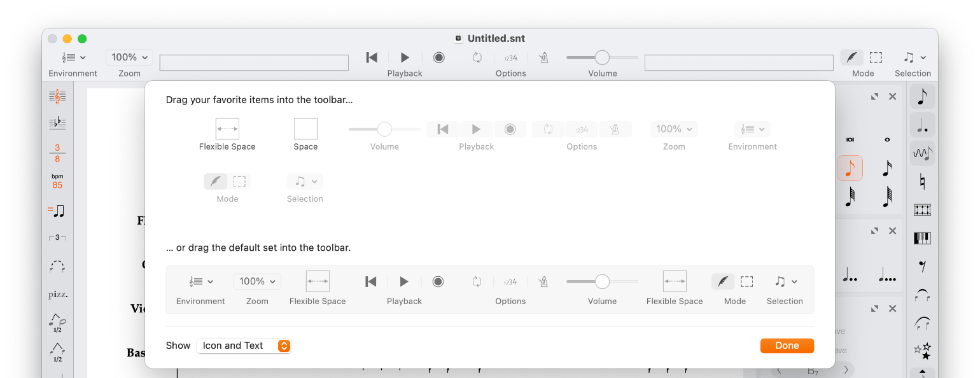Viewport: 980px width, 378px height.
Task: Show the trill wavy-line note palette
Action: coord(922,153)
